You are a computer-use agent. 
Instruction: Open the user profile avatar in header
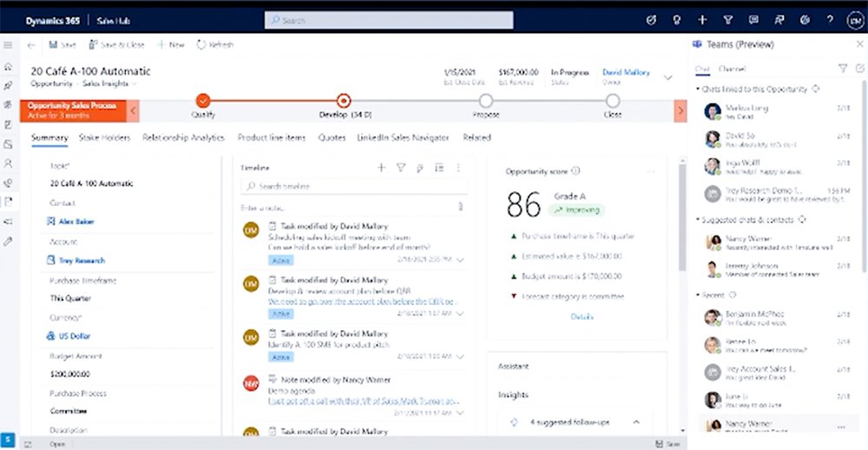click(x=854, y=21)
